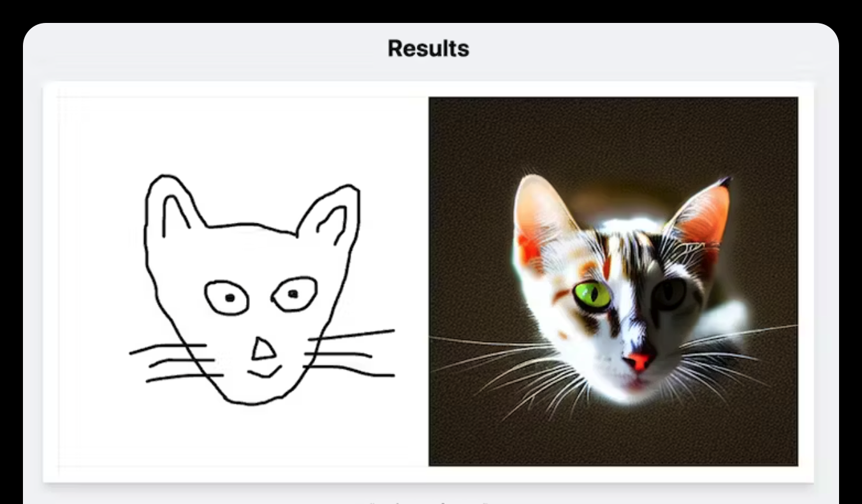The width and height of the screenshot is (862, 504).
Task: Open the generated cat photo result
Action: 613,281
